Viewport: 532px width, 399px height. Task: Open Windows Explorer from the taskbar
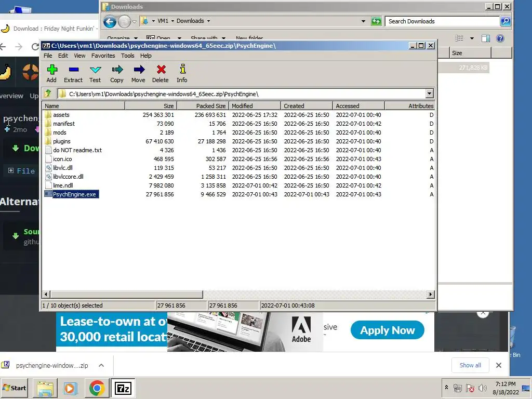45,388
